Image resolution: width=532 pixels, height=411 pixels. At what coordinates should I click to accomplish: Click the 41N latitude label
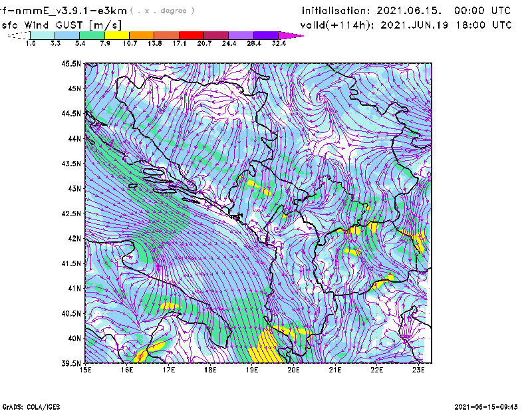74,289
